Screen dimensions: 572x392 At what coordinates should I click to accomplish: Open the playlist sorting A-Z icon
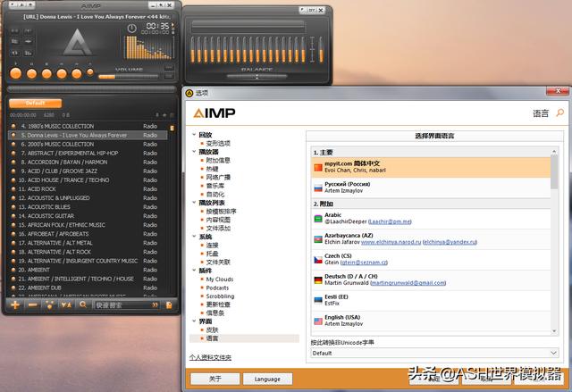66,304
